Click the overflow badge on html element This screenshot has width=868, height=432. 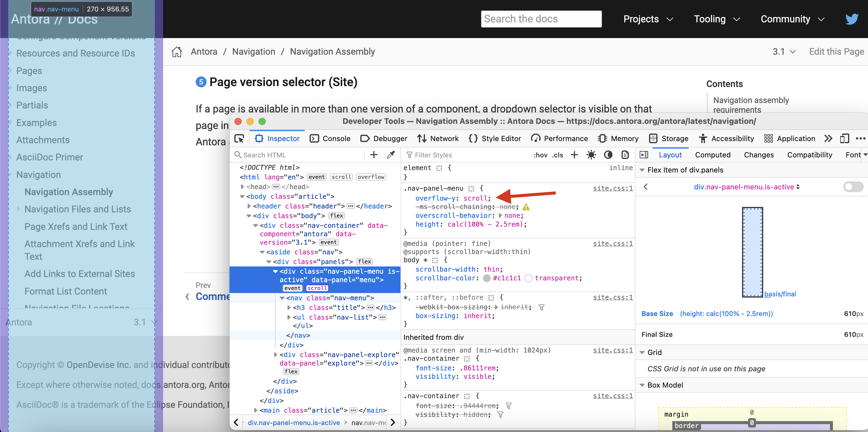click(371, 177)
